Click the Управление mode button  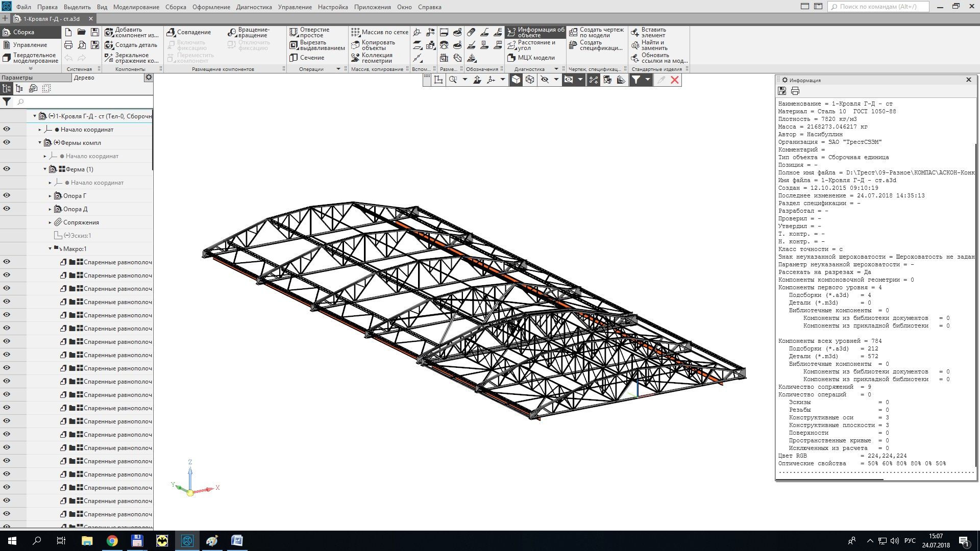click(x=30, y=45)
